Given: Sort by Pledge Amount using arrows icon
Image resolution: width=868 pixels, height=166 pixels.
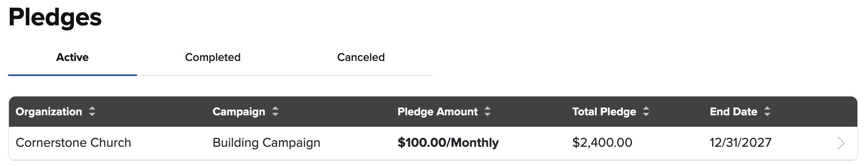Looking at the screenshot, I should tap(487, 112).
